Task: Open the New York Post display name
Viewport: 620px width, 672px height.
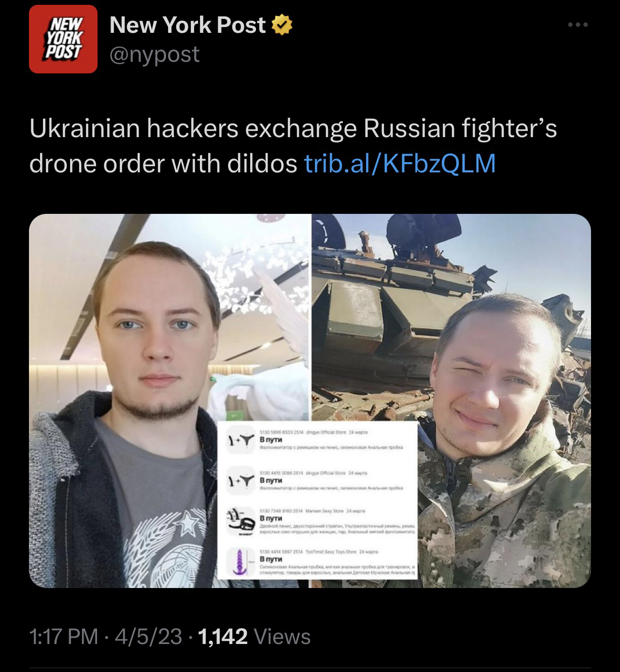Action: (187, 25)
